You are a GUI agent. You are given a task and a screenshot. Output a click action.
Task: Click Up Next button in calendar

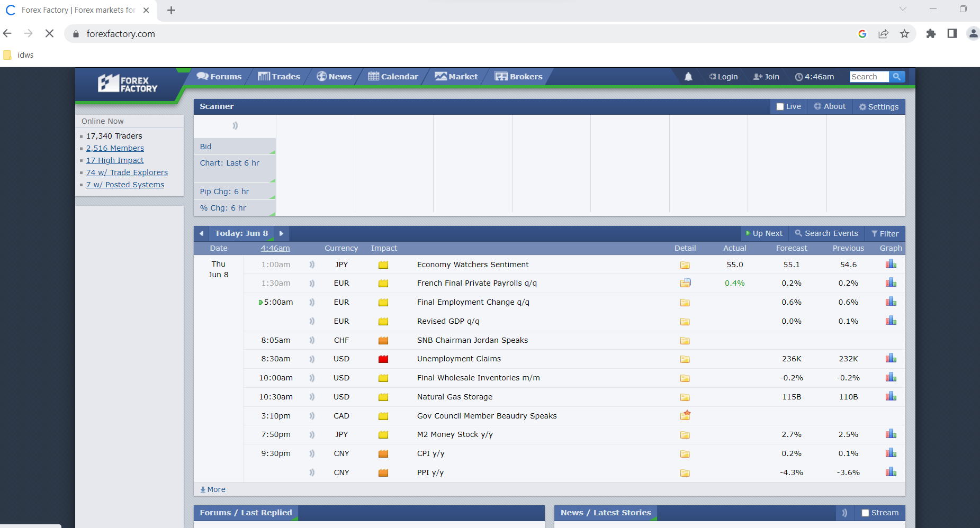pos(764,233)
